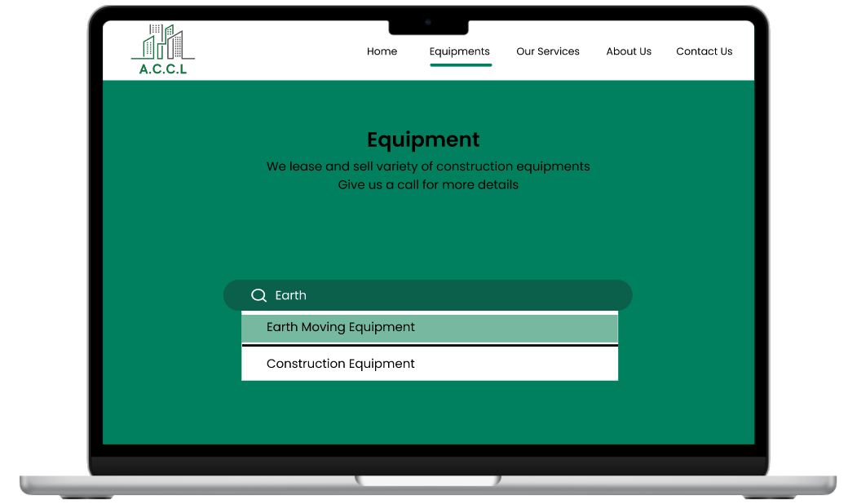The image size is (848, 504).
Task: Click the Equipment page heading
Action: tap(423, 139)
